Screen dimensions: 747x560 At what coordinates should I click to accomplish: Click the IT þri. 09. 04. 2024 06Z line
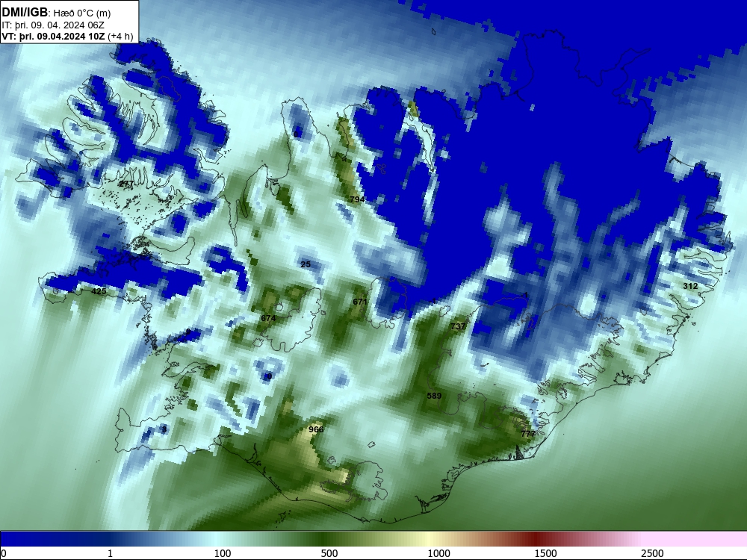pyautogui.click(x=53, y=25)
